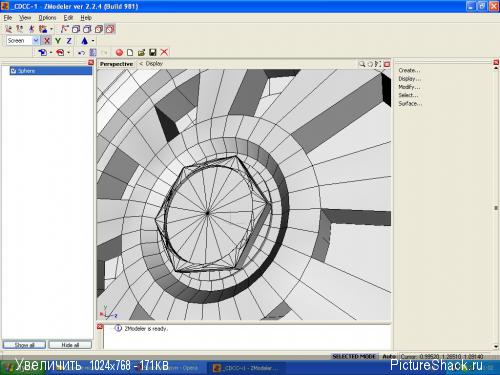
Task: Expand the Display... command group
Action: click(410, 79)
